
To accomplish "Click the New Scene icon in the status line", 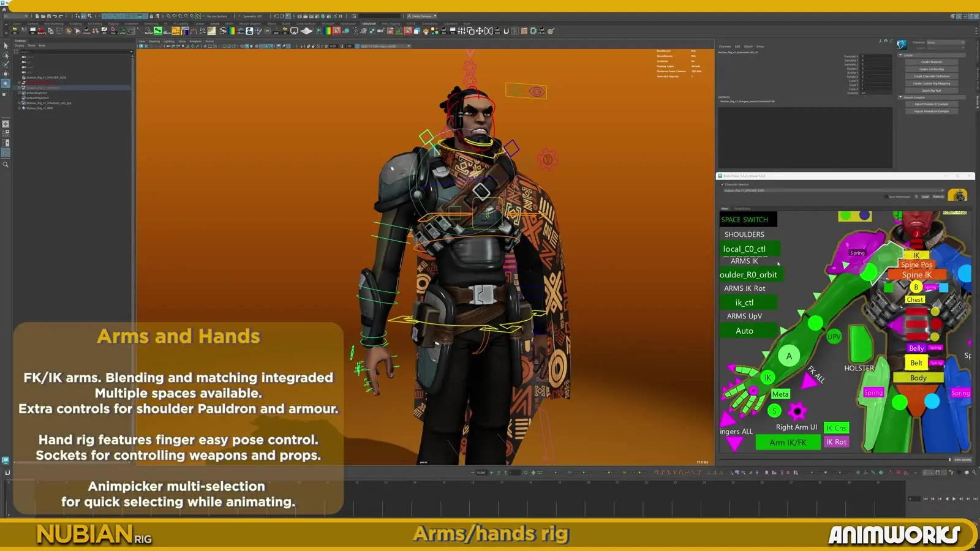I will 37,16.
